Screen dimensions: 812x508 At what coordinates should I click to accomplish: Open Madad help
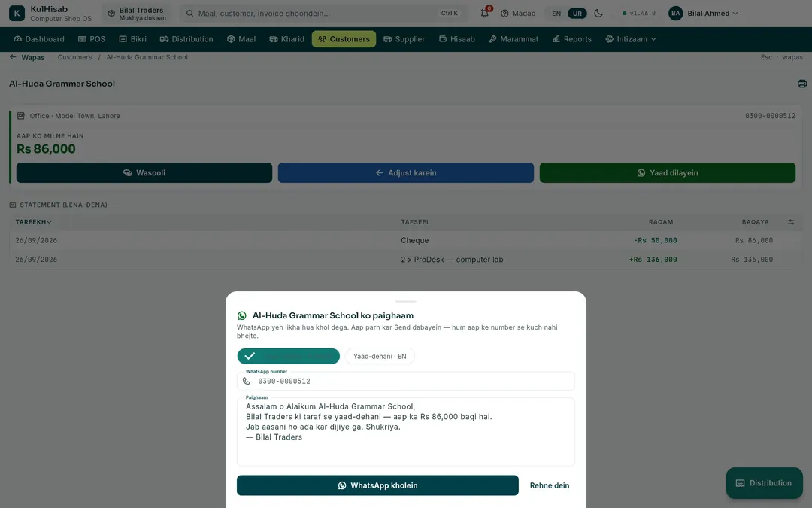point(518,13)
